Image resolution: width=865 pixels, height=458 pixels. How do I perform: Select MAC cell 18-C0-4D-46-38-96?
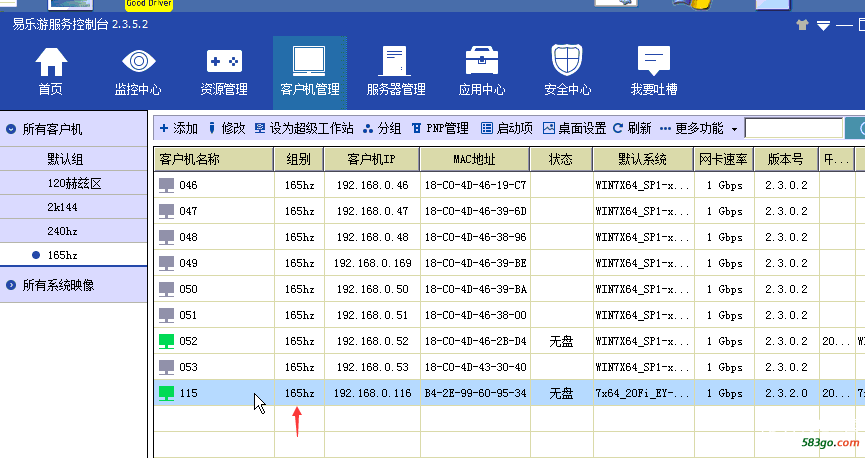tap(475, 237)
